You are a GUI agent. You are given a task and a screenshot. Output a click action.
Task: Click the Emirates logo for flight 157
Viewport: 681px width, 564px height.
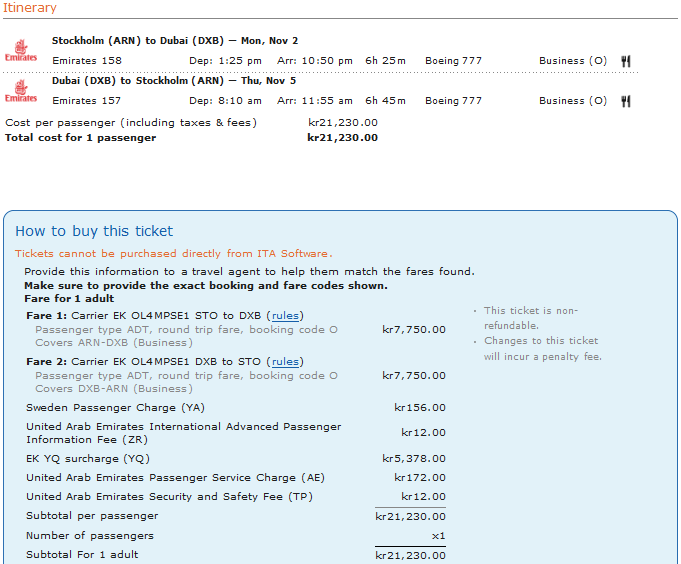pos(20,91)
